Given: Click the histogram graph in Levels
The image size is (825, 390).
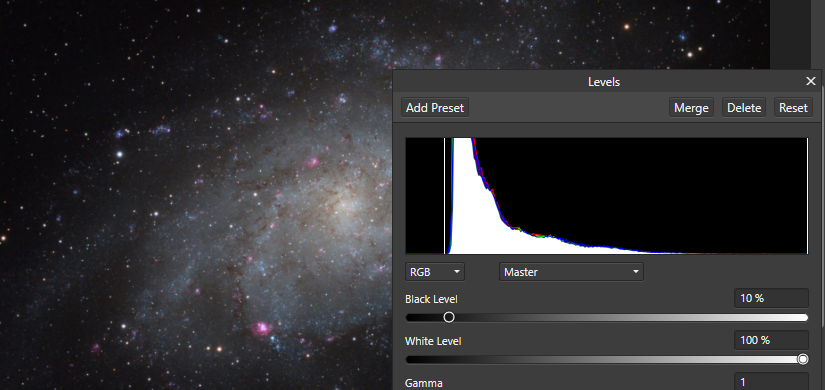Looking at the screenshot, I should pos(607,196).
